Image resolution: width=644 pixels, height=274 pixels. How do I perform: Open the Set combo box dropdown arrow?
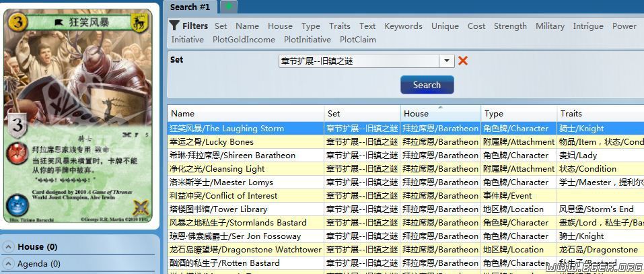coord(446,61)
